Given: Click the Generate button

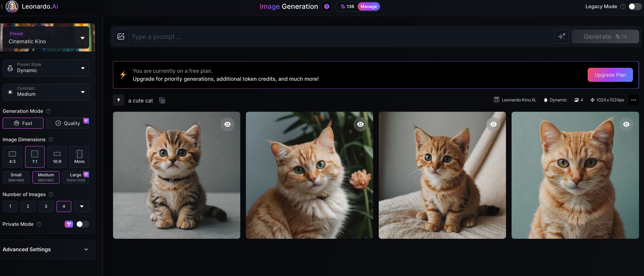Looking at the screenshot, I should tap(605, 36).
